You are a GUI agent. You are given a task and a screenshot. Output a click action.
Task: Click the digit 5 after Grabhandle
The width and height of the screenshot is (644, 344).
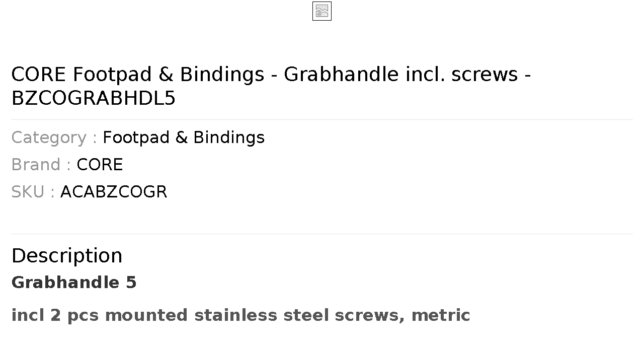(x=131, y=283)
